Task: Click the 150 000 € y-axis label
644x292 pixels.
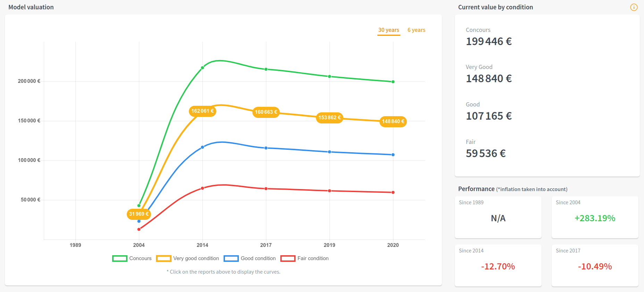Action: (x=29, y=121)
